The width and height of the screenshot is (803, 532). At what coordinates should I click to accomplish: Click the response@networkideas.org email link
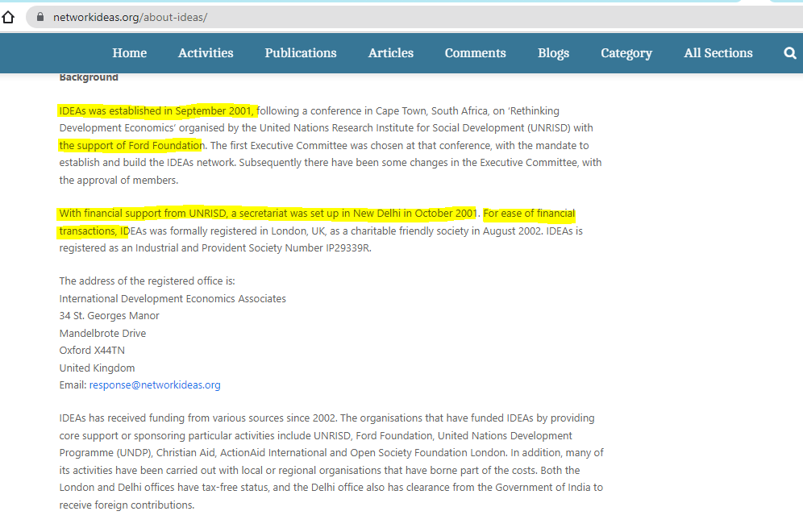click(155, 385)
